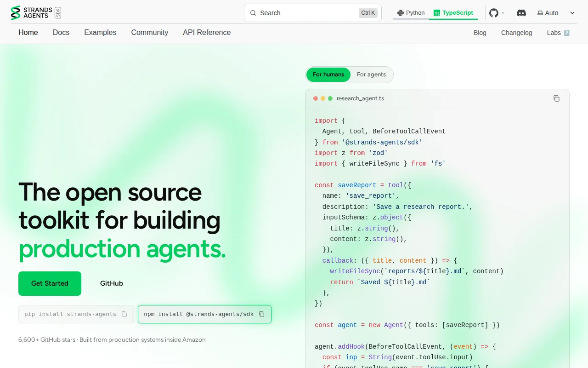588x368 pixels.
Task: Switch the language to TypeScript
Action: (x=453, y=13)
